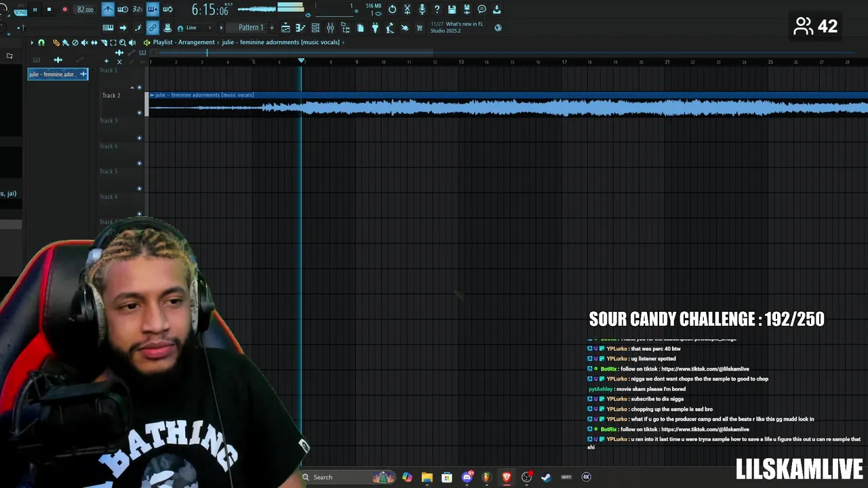Select the playlist Select tool
This screenshot has width=868, height=488.
point(113,43)
